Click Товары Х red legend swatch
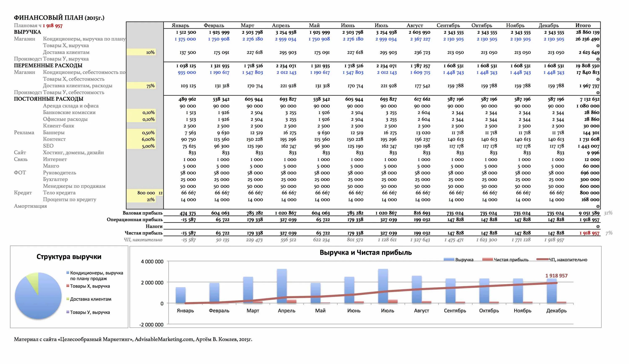 click(x=68, y=286)
